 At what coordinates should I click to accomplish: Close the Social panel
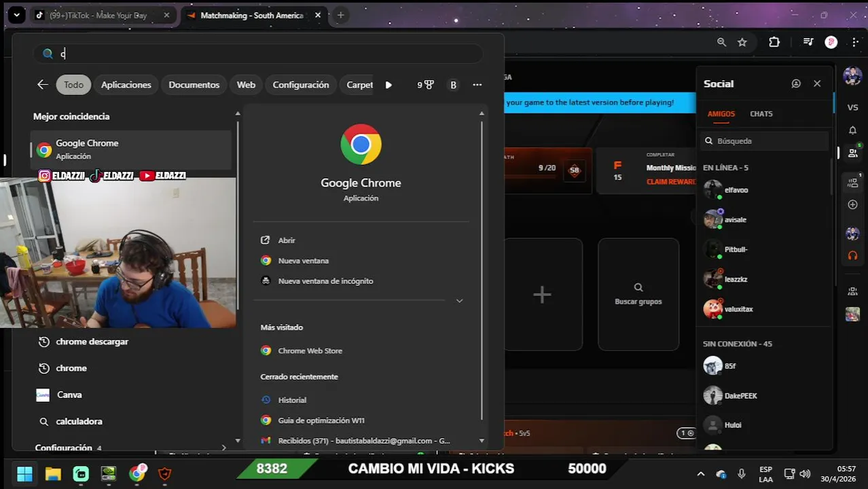click(817, 84)
